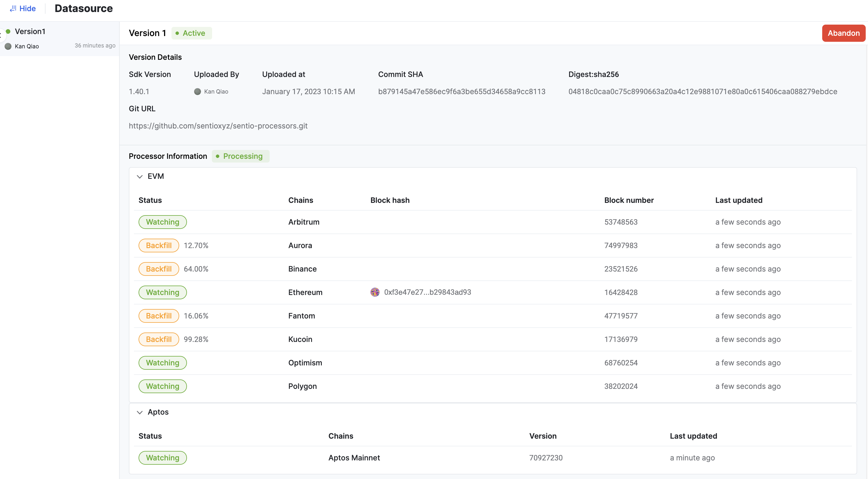Image resolution: width=868 pixels, height=479 pixels.
Task: Click the partially hidden left-edge arrow
Action: pyautogui.click(x=1, y=35)
